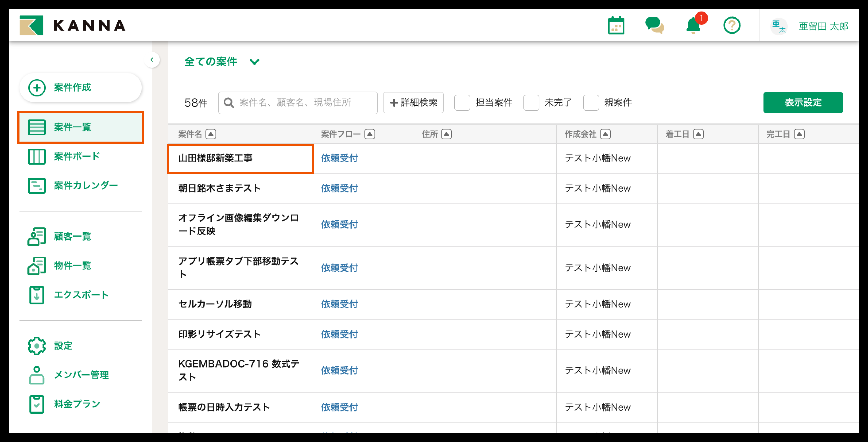Collapse the sidebar with chevron button

coord(152,60)
